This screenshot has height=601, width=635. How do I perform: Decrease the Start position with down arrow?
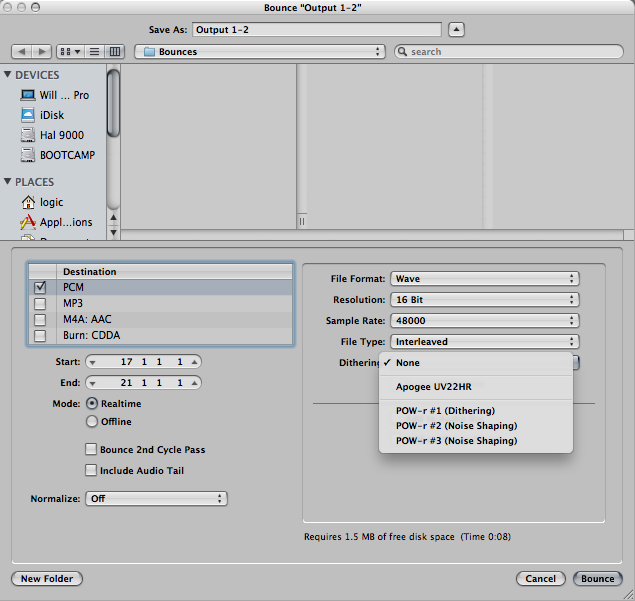tap(92, 362)
